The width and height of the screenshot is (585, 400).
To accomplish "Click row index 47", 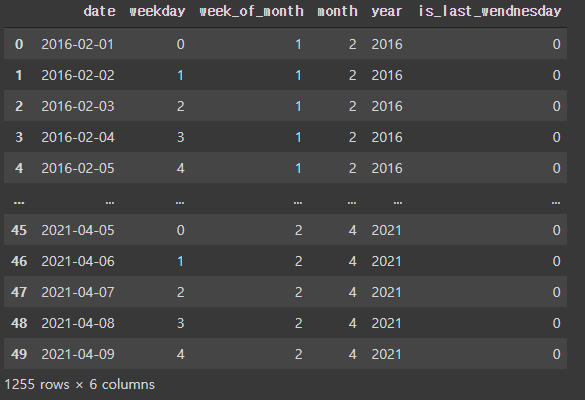I will click(19, 292).
